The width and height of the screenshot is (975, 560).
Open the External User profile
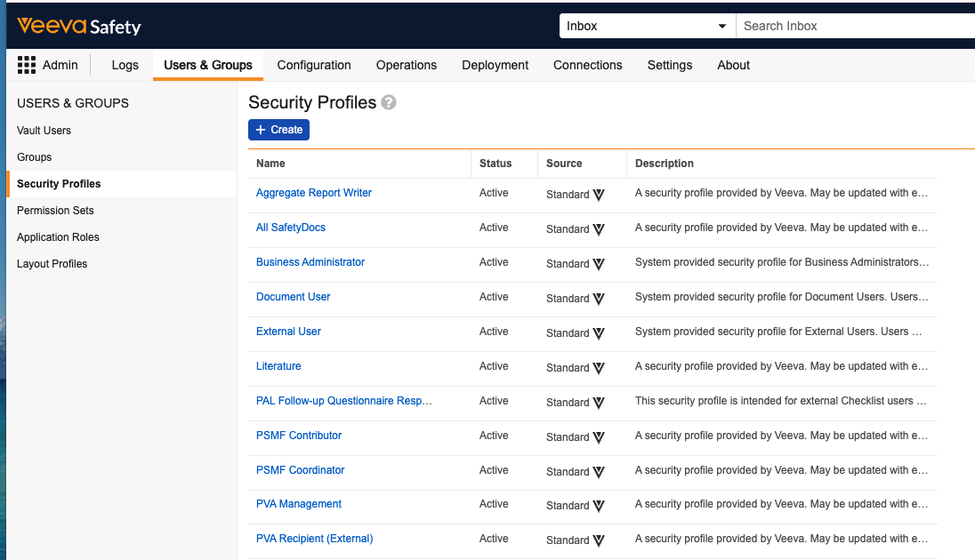click(x=288, y=332)
